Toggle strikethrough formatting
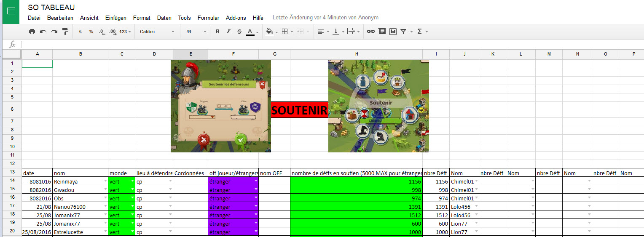The height and width of the screenshot is (237, 644). (239, 32)
